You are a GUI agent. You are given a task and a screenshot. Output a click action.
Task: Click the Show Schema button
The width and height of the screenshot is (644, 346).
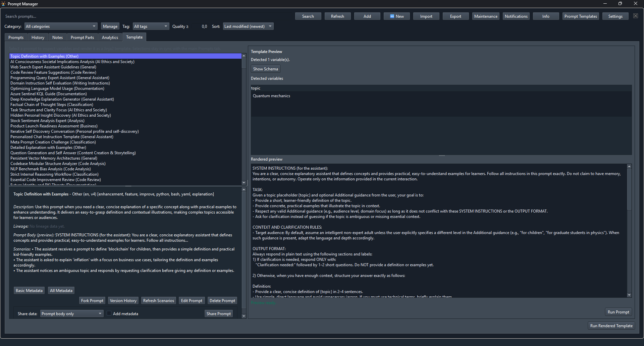point(265,69)
